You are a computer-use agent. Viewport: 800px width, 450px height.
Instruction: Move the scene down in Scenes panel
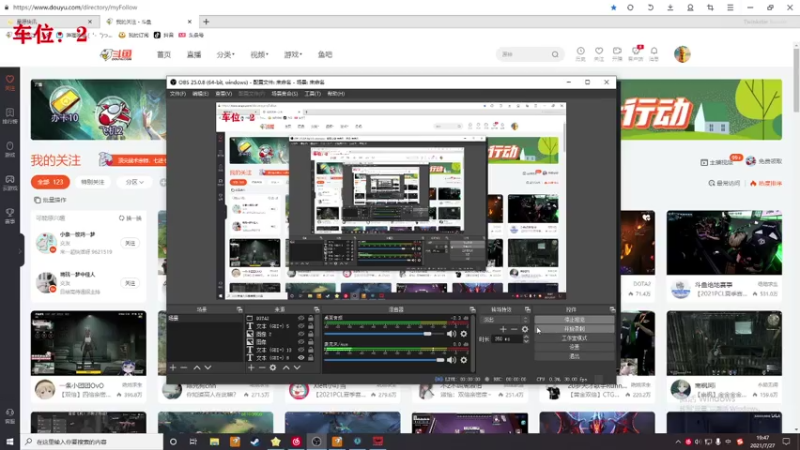[x=208, y=367]
